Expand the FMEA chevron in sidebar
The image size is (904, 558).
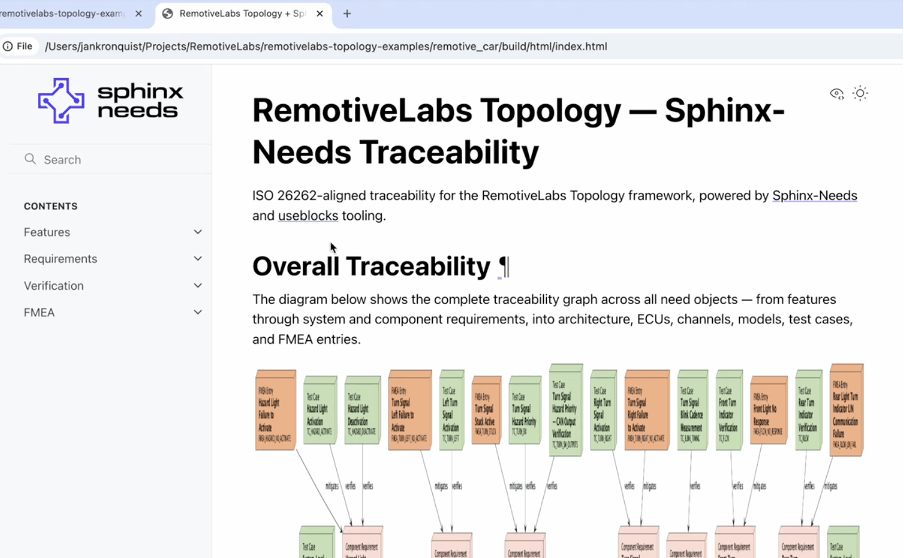coord(198,312)
